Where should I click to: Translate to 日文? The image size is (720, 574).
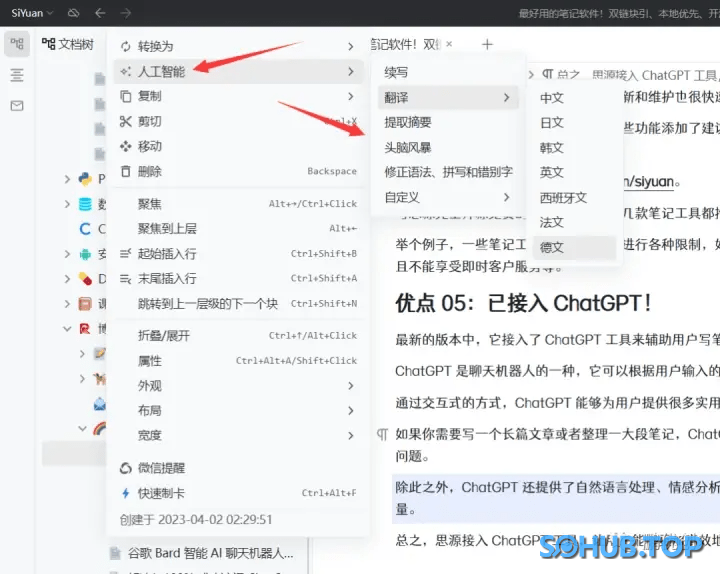coord(574,123)
